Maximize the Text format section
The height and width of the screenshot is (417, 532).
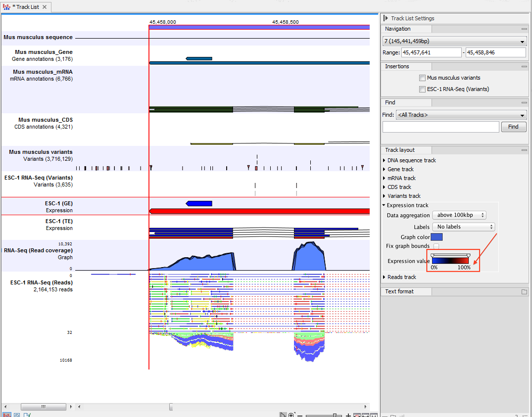524,291
